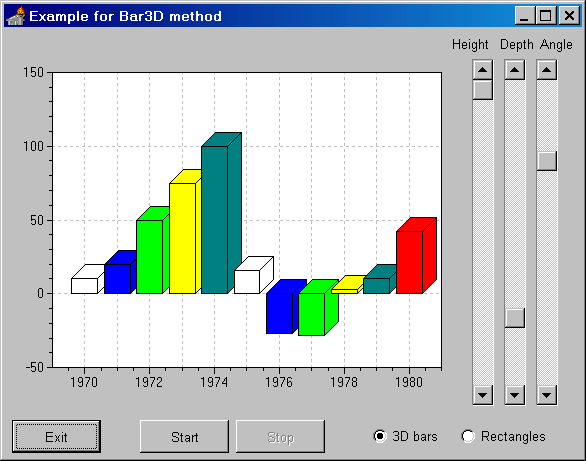Click the Height scrollbar track below thumb
Screen dimensions: 586x461
[x=482, y=242]
